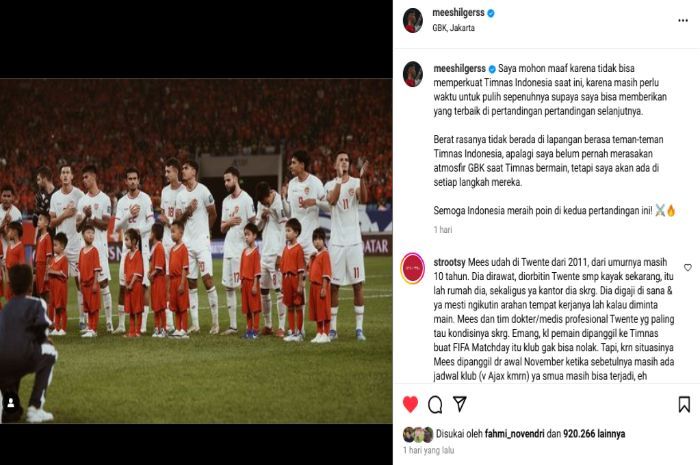
Task: Click the liker avatars next to Disukai
Action: point(418,434)
